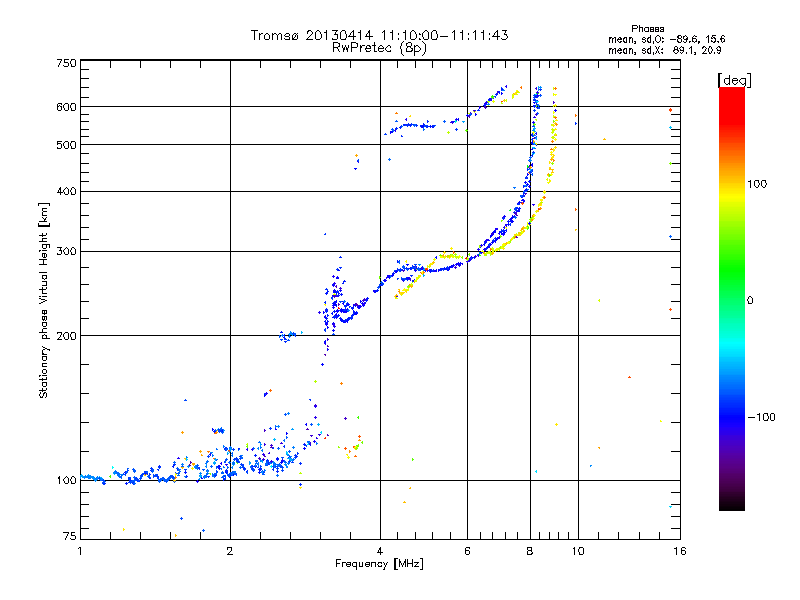Click the y-axis tick label '300'

click(66, 251)
